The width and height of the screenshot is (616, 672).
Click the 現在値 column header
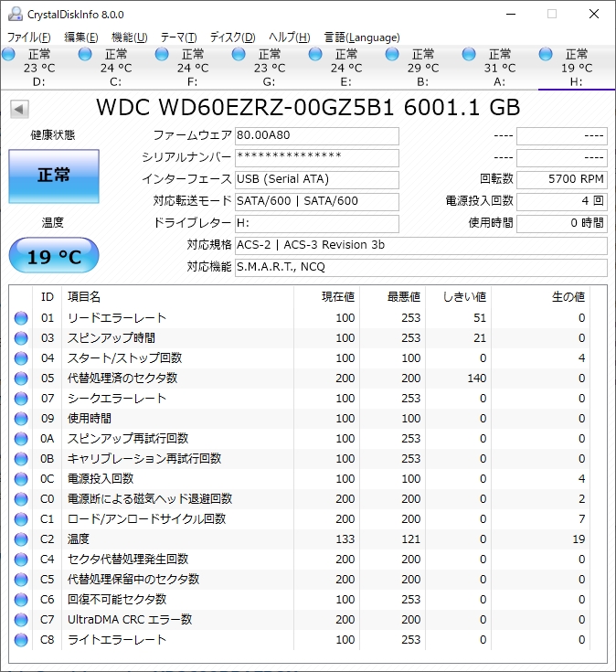(327, 296)
